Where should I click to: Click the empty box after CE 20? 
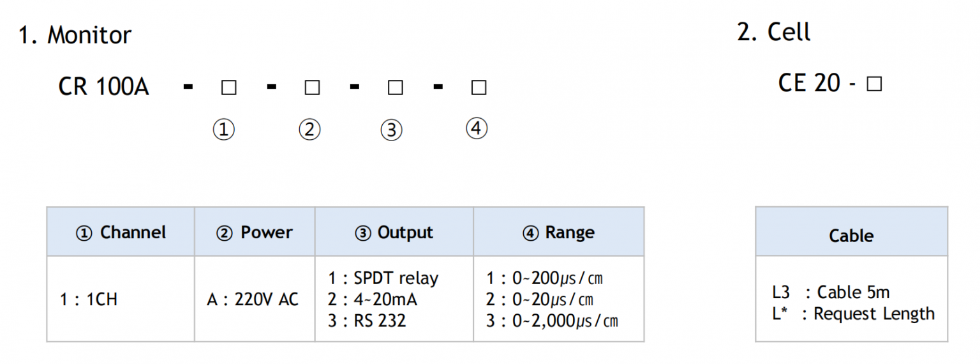874,84
